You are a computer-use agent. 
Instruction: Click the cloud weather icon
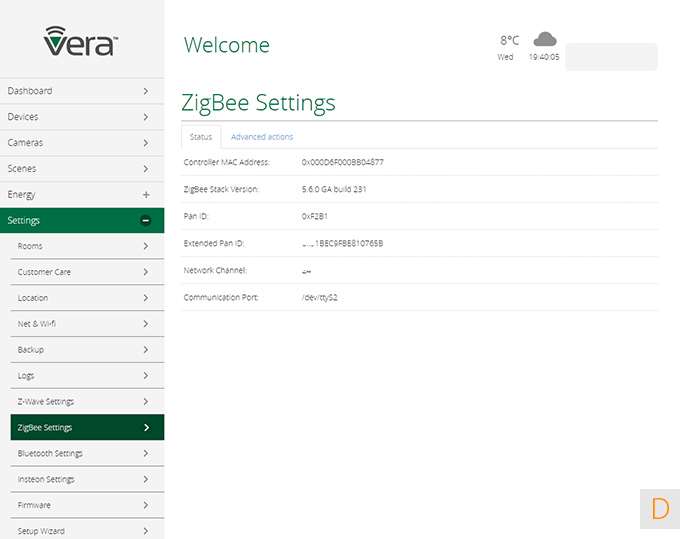point(544,40)
